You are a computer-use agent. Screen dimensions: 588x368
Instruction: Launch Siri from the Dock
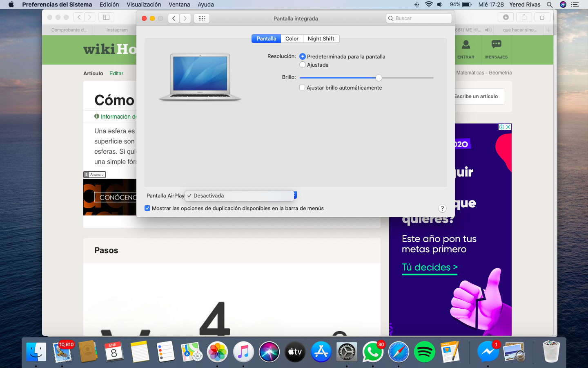[x=269, y=352]
